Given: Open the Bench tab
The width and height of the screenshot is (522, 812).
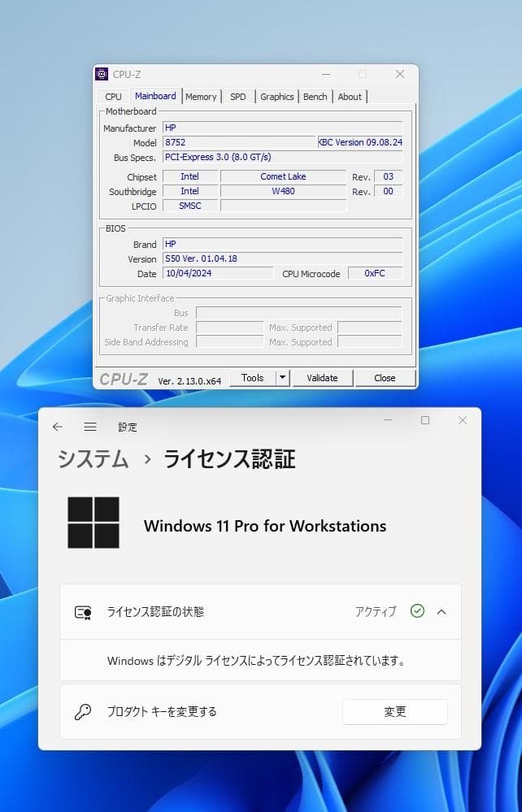Looking at the screenshot, I should [315, 97].
